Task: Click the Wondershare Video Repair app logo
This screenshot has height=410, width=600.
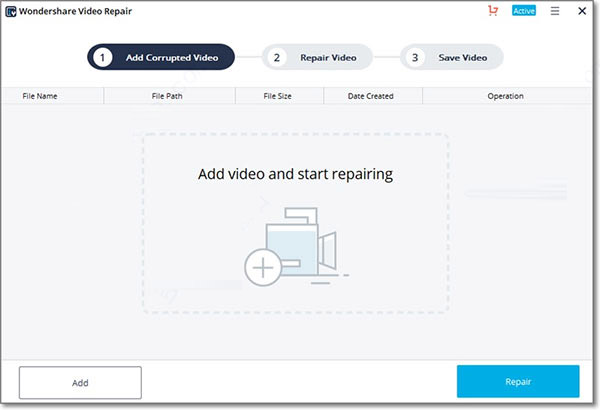Action: click(11, 11)
